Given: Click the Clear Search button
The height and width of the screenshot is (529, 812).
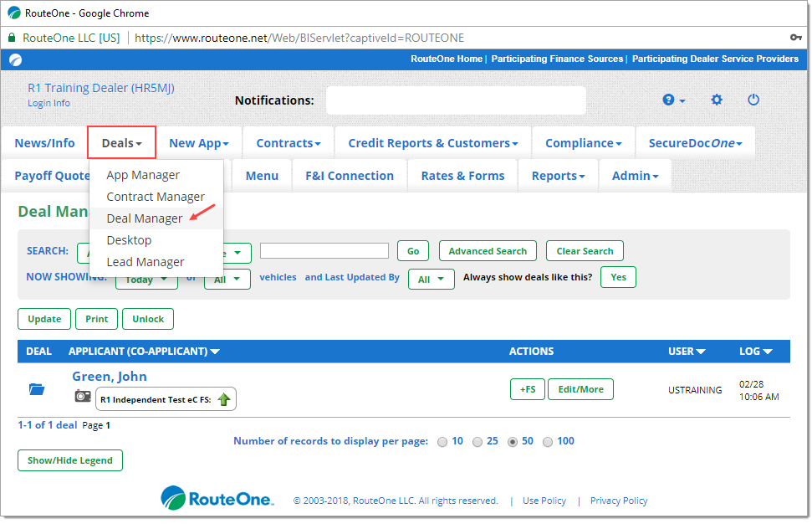Looking at the screenshot, I should point(585,251).
